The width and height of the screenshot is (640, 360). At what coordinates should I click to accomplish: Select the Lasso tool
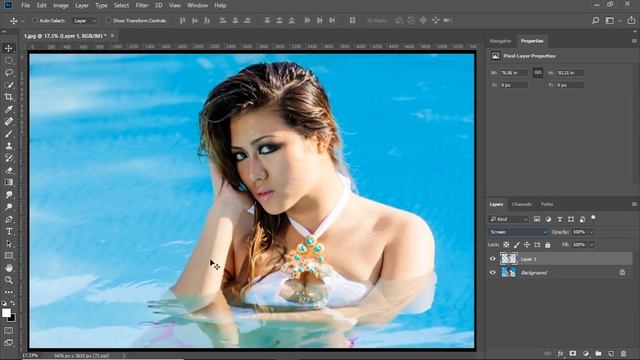(x=9, y=73)
